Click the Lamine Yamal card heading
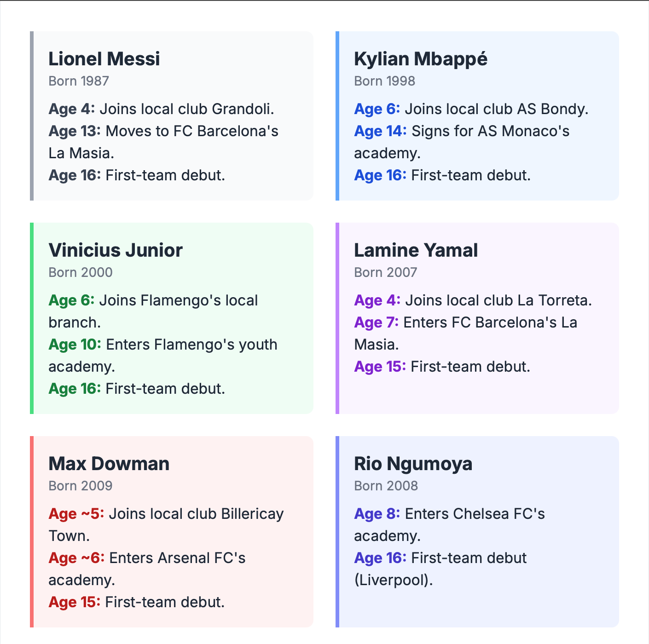This screenshot has width=649, height=644. coord(416,250)
